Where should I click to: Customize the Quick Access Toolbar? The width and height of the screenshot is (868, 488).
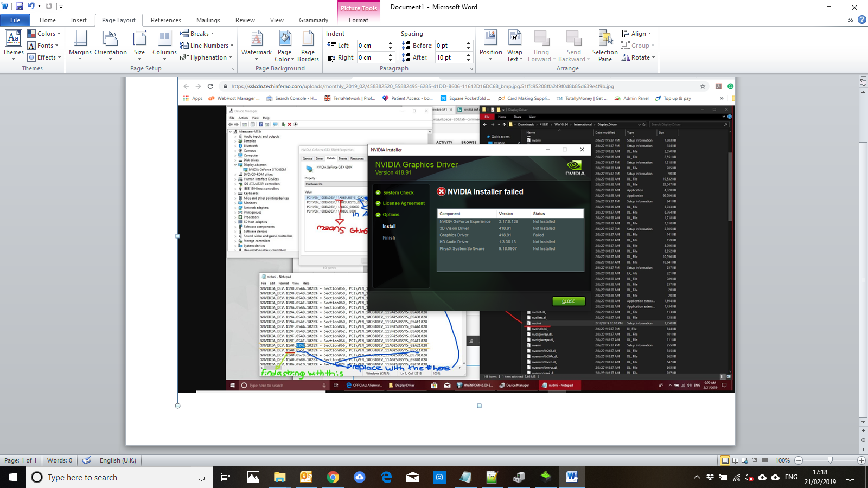coord(61,7)
